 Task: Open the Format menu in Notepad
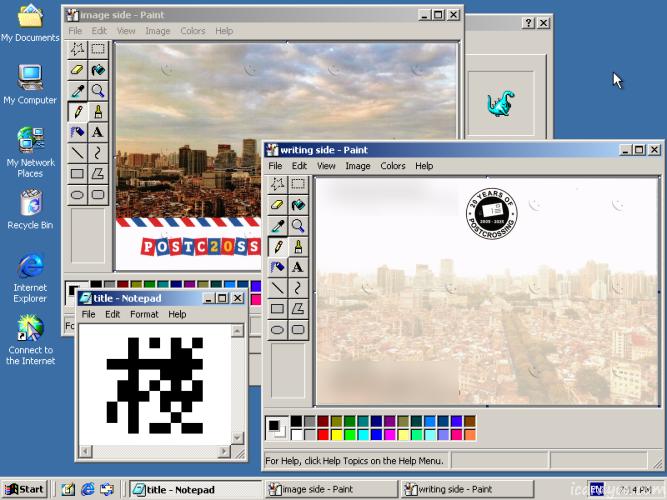click(x=144, y=314)
